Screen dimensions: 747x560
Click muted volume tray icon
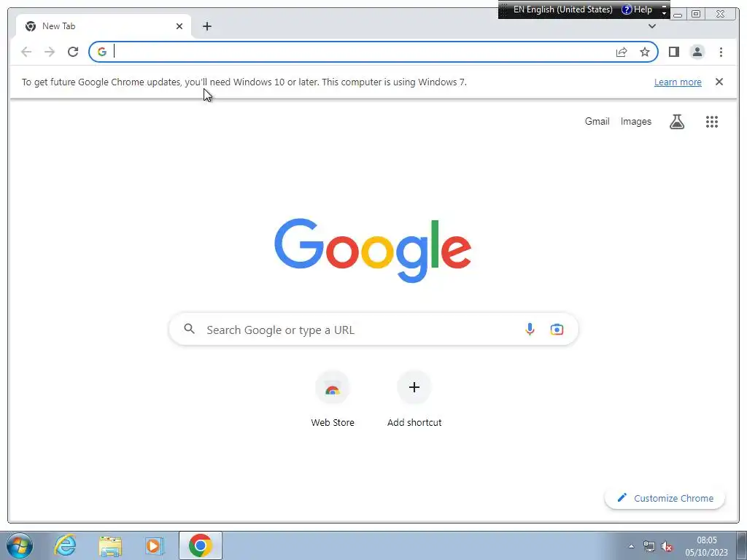[667, 546]
